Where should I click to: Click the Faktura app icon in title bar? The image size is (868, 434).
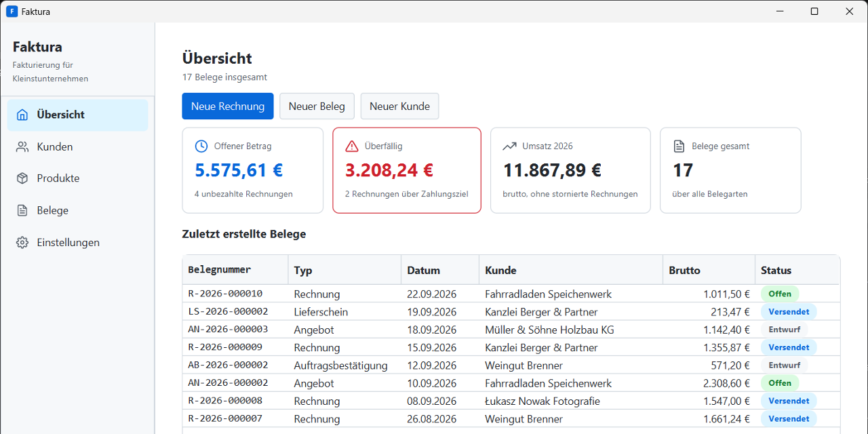tap(12, 12)
